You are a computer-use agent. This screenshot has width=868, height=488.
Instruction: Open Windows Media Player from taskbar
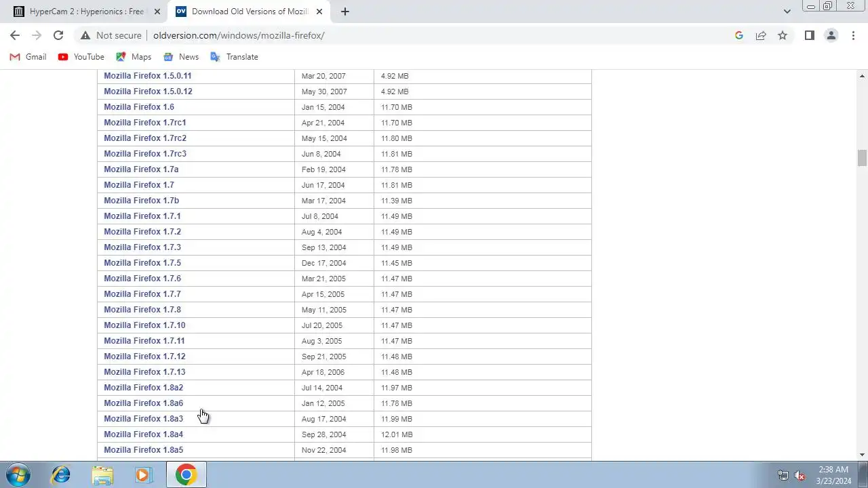click(144, 474)
